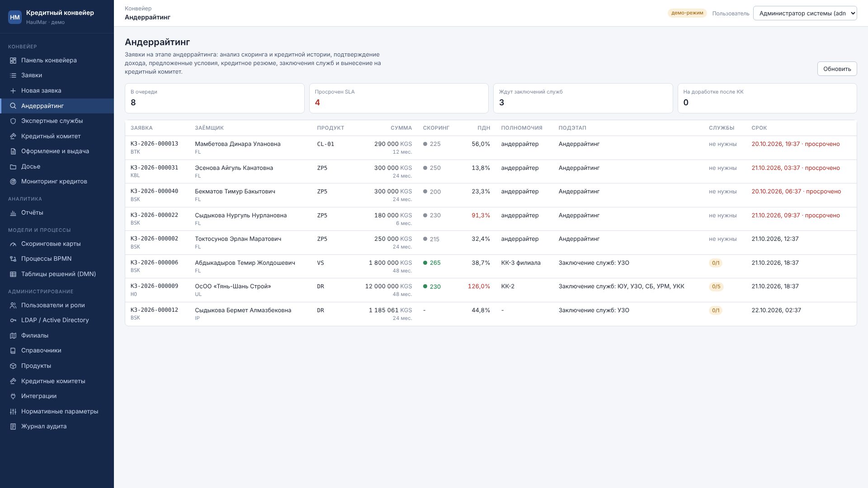Image resolution: width=868 pixels, height=488 pixels.
Task: Click the СКОРИНГ column header
Action: 436,128
